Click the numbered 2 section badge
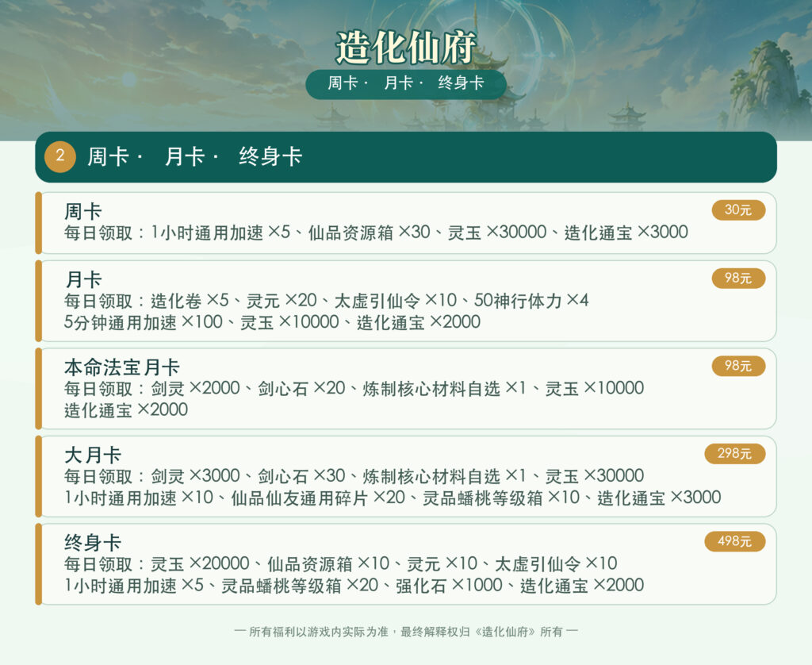The height and width of the screenshot is (665, 812). pyautogui.click(x=60, y=156)
